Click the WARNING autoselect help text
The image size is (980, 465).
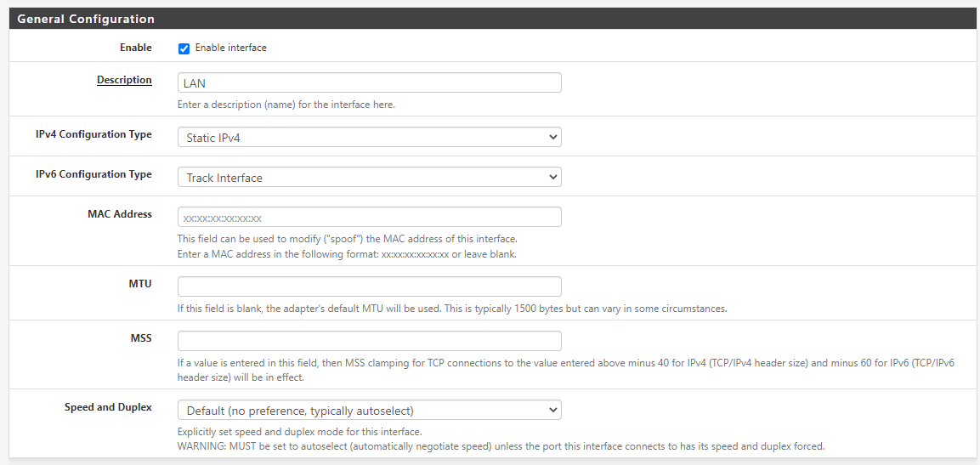pyautogui.click(x=501, y=446)
